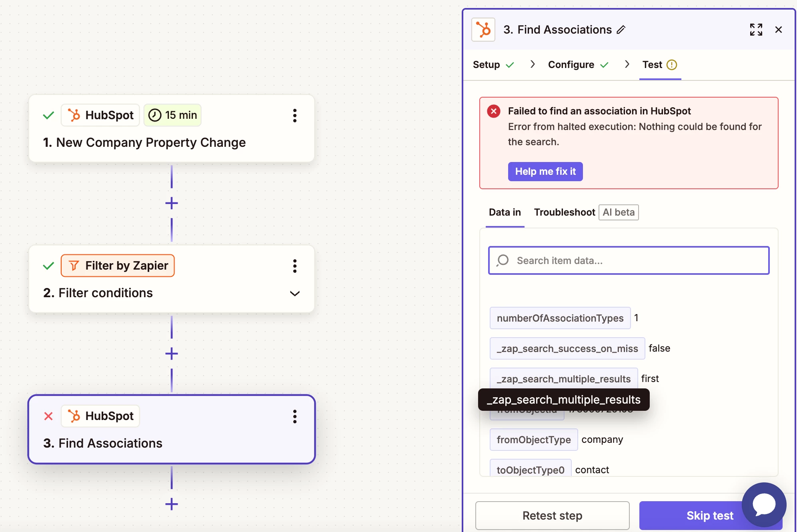Open step 1 three-dot menu
797x532 pixels.
tap(295, 116)
